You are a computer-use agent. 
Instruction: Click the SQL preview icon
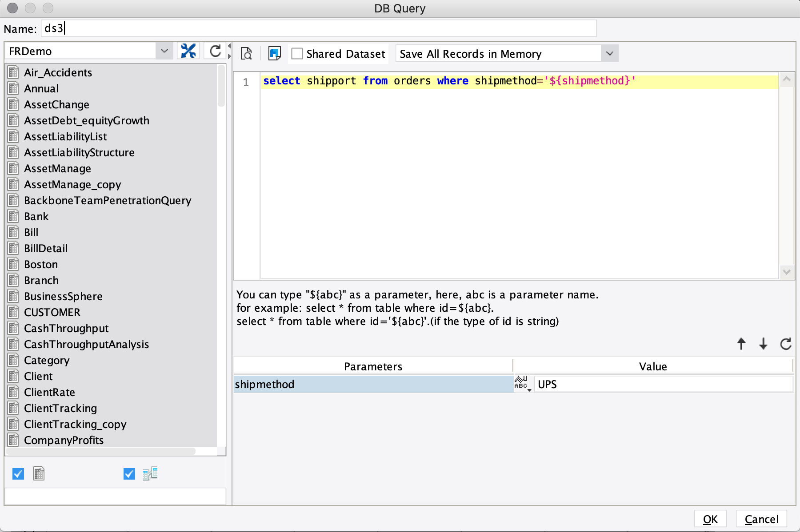246,54
